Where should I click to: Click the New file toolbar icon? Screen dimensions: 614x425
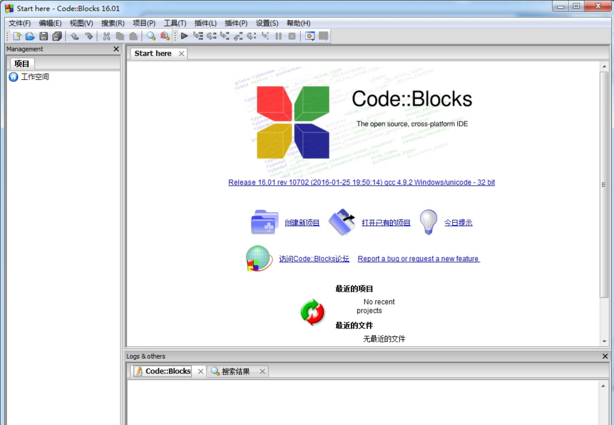pos(16,36)
